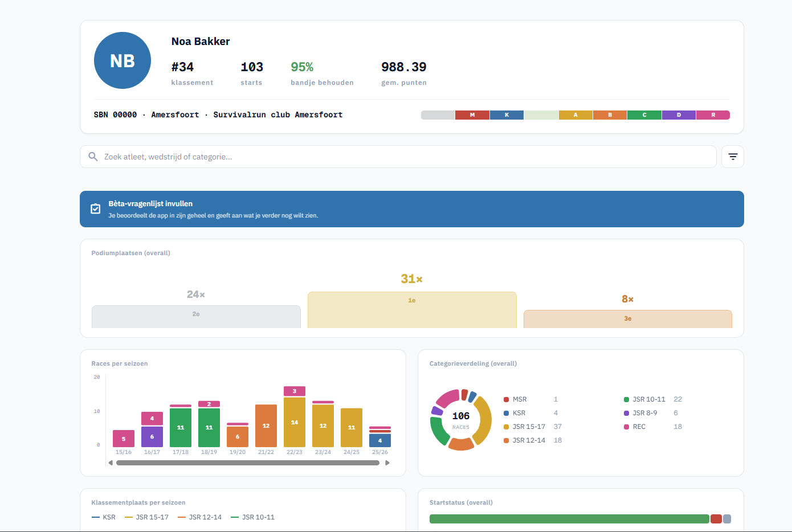Viewport: 792px width, 532px height.
Task: Click the 25/26 blue bar labeled 4
Action: 380,440
